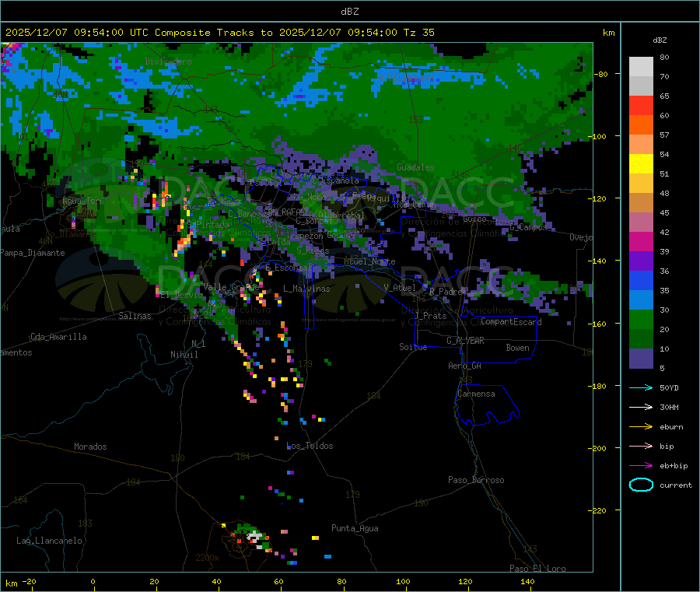Click the '100' km bottom axis label

pyautogui.click(x=403, y=581)
